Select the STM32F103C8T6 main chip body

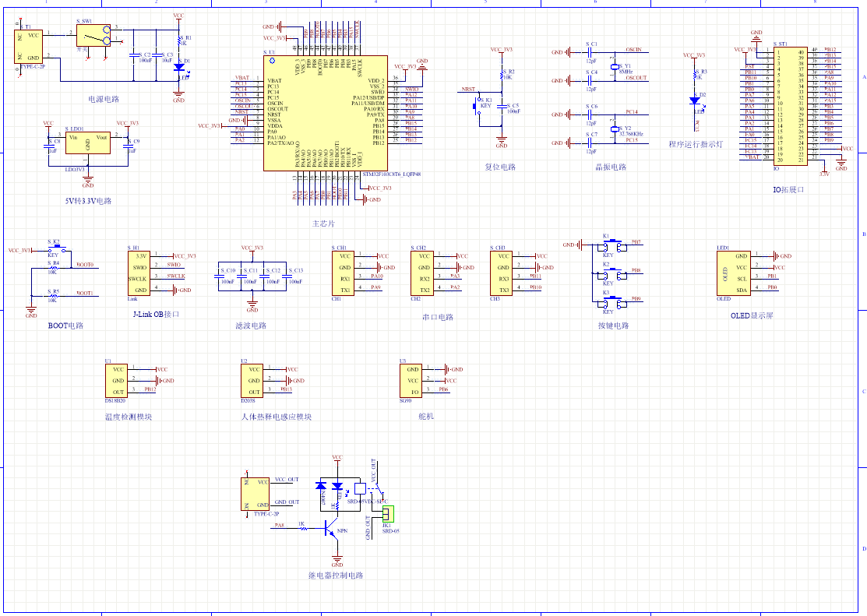click(x=325, y=114)
